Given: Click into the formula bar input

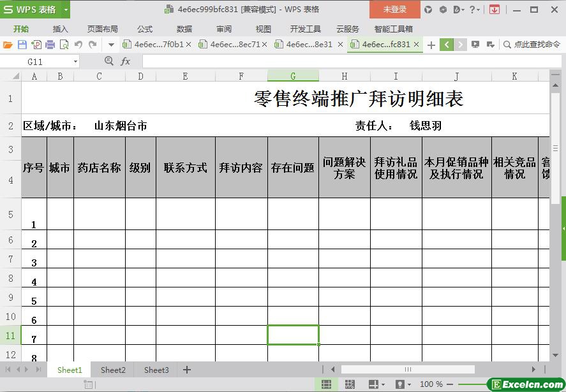Looking at the screenshot, I should 352,61.
